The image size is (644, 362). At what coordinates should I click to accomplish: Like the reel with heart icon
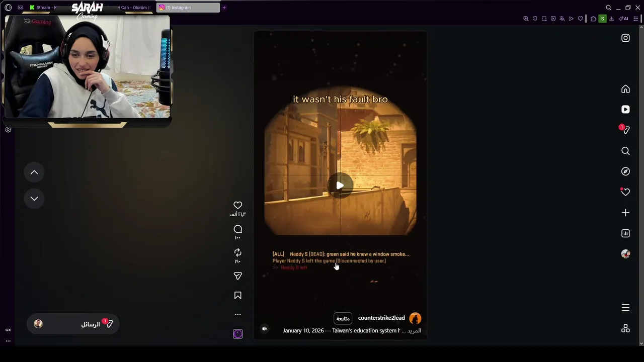pos(238,205)
